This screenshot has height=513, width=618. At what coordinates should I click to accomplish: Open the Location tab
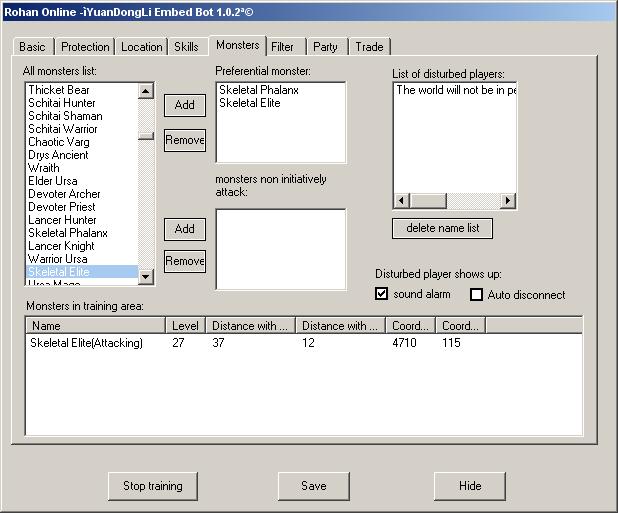click(x=141, y=47)
